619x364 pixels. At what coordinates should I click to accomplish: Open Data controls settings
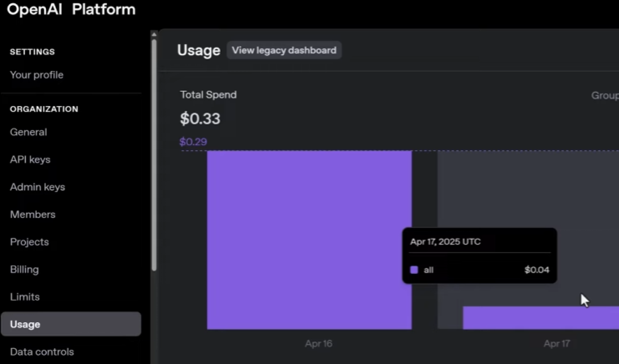coord(42,351)
